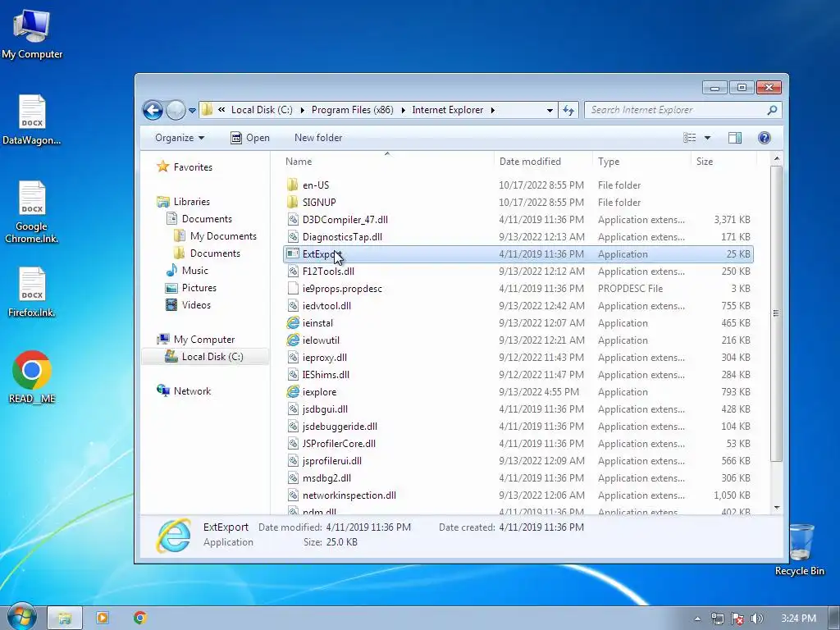Show hidden tray icons arrow

(697, 619)
